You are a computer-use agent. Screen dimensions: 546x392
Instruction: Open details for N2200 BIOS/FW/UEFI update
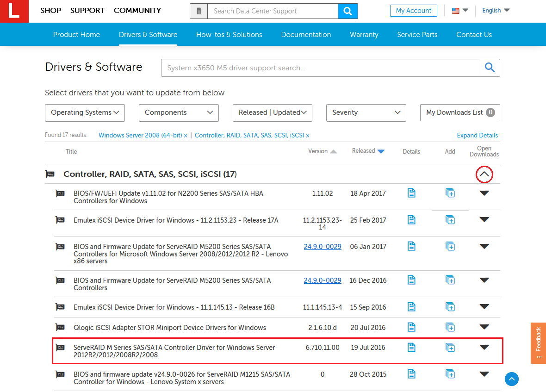pos(411,193)
